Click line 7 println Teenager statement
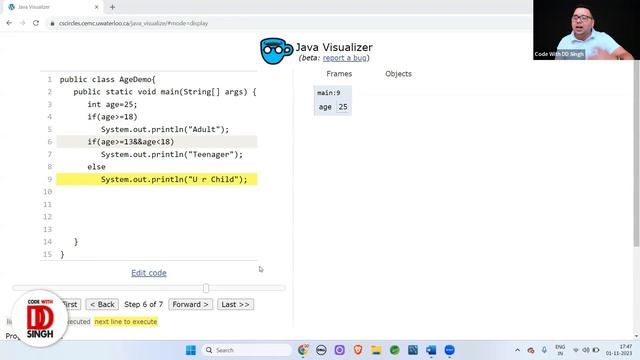 pyautogui.click(x=172, y=154)
